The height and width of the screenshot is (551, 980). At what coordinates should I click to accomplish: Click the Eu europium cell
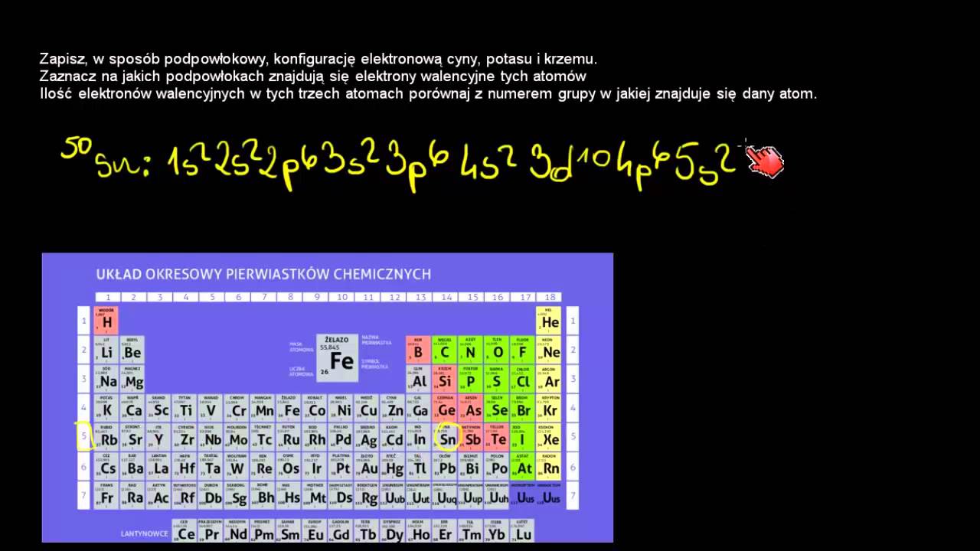[x=315, y=531]
